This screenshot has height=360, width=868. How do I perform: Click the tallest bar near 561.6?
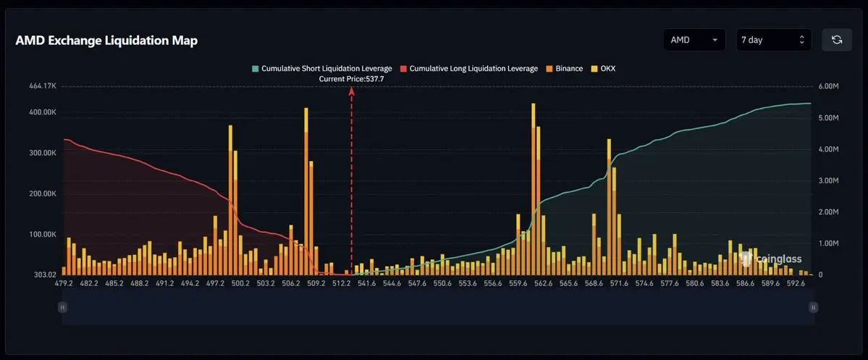(x=533, y=189)
